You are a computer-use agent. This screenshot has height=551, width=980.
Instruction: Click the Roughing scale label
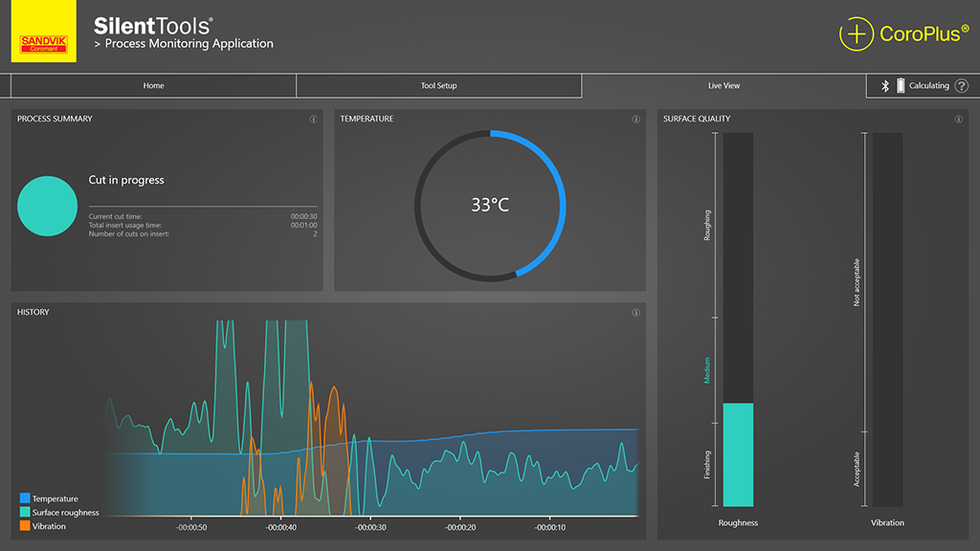pyautogui.click(x=707, y=226)
